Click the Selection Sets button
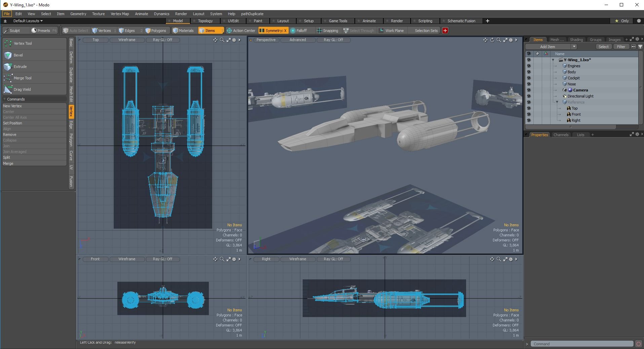This screenshot has height=349, width=644. tap(426, 31)
